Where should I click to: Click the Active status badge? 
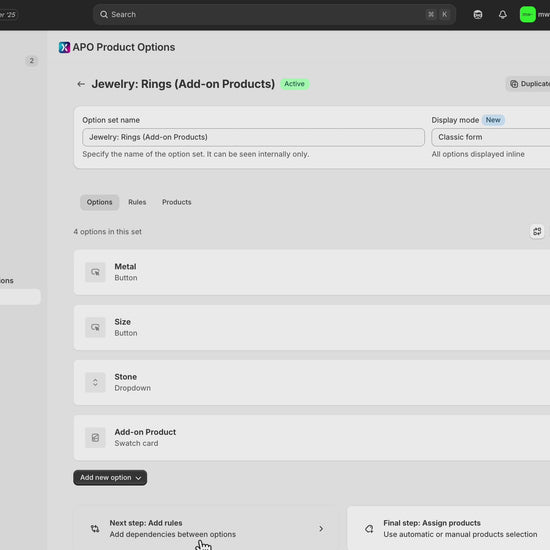click(294, 84)
